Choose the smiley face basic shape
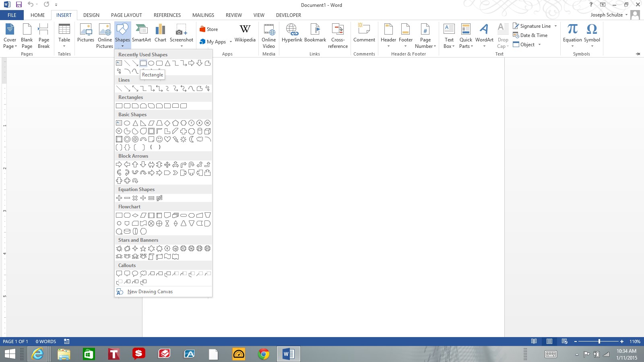Viewport: 644px width, 362px height. click(x=159, y=139)
